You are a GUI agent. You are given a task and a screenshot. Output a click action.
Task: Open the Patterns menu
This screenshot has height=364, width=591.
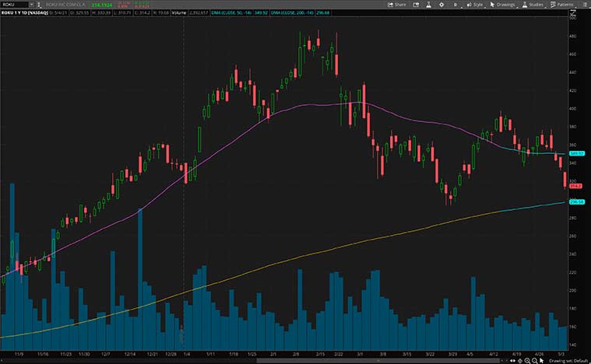click(565, 4)
